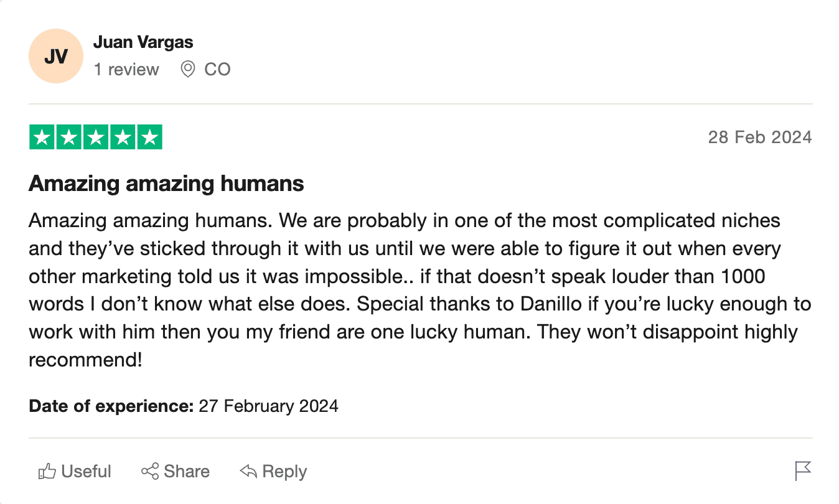839x504 pixels.
Task: Click the JV avatar circle
Action: [56, 56]
